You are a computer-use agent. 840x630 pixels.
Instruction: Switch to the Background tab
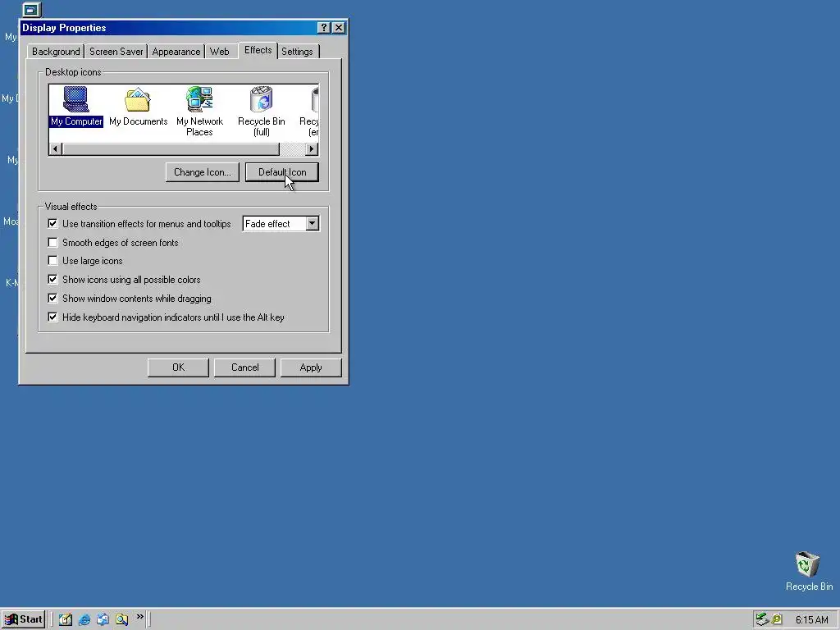56,52
